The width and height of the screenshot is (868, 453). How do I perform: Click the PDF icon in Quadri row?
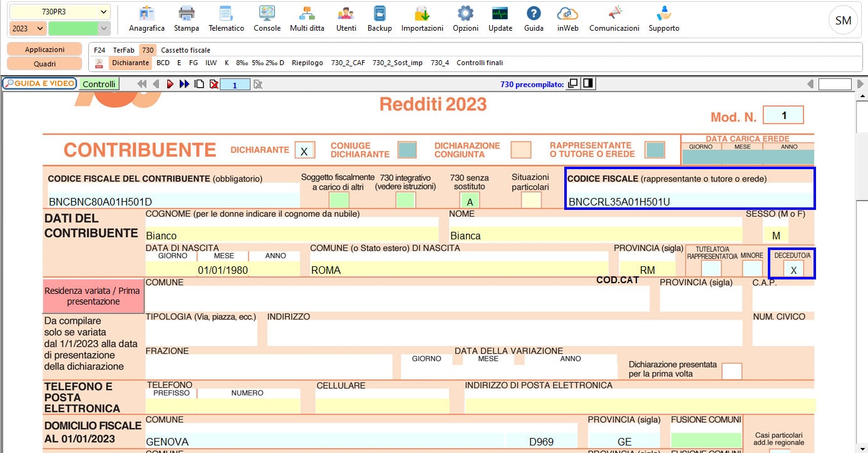click(x=99, y=63)
